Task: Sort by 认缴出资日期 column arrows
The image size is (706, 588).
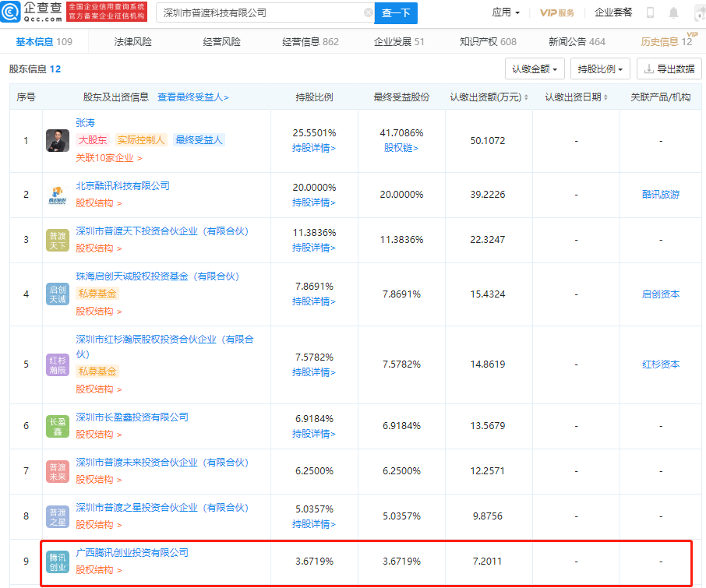Action: click(605, 97)
